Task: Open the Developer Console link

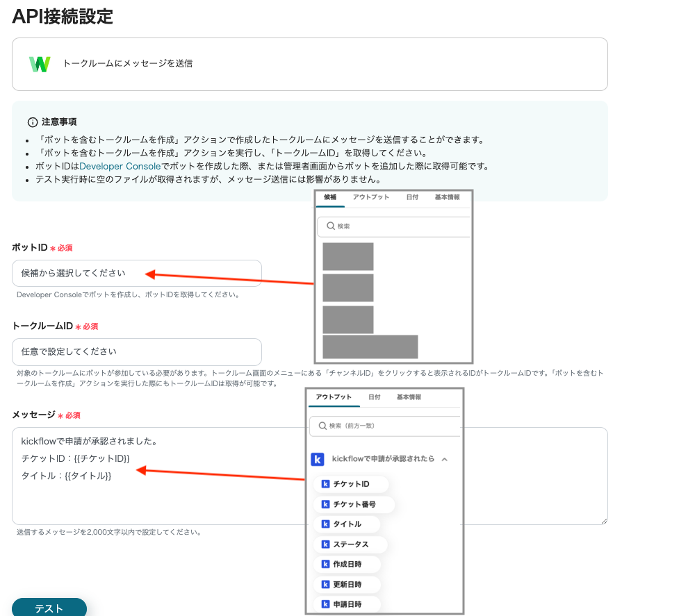Action: [x=120, y=166]
